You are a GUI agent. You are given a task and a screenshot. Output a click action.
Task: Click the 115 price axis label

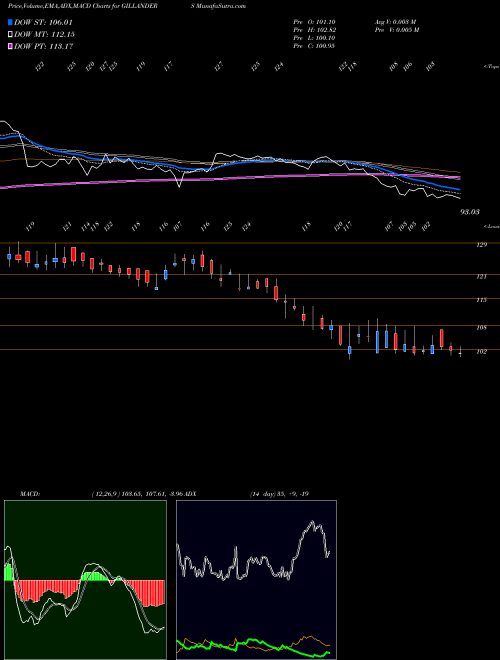point(481,300)
